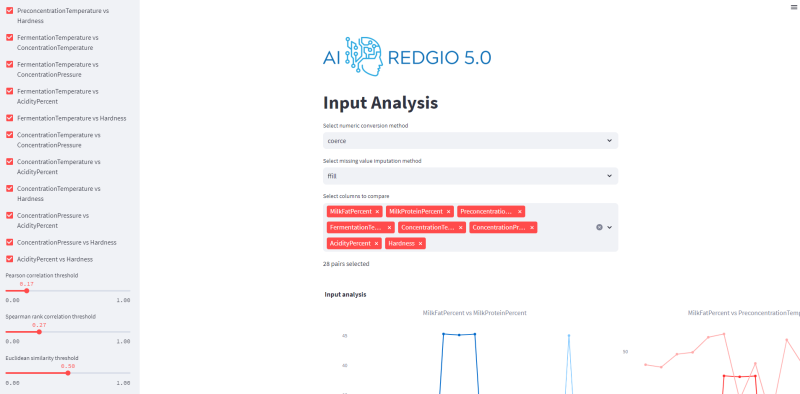The width and height of the screenshot is (800, 394).
Task: Remove the AcidityPercent tag
Action: click(x=377, y=243)
